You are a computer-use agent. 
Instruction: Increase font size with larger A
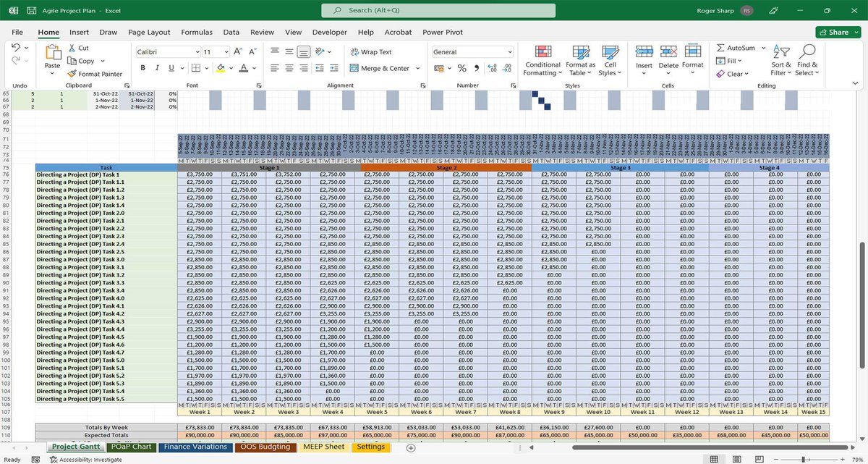click(x=239, y=52)
